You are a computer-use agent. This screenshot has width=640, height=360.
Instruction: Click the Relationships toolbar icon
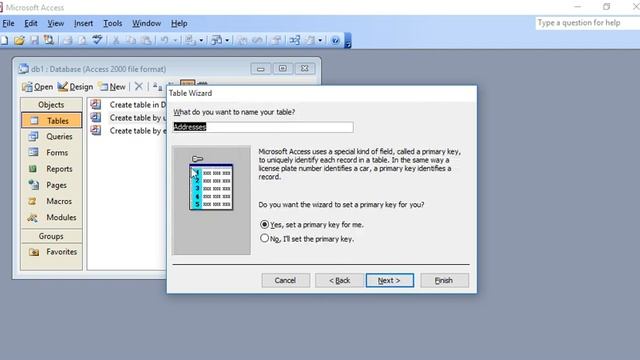pos(294,40)
